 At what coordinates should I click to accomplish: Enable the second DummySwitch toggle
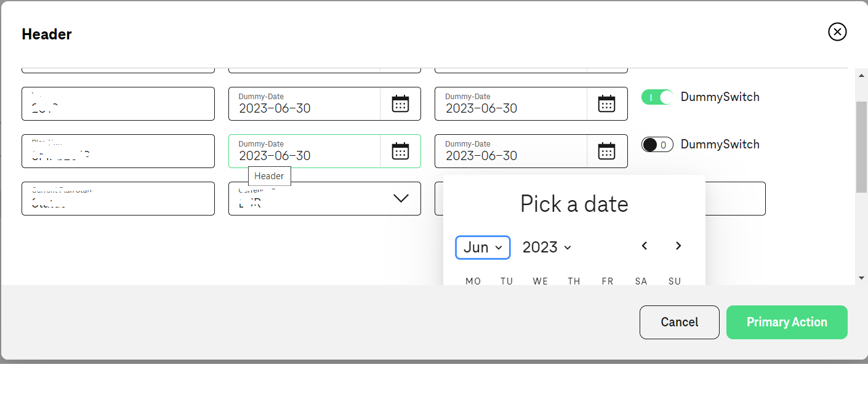click(657, 144)
